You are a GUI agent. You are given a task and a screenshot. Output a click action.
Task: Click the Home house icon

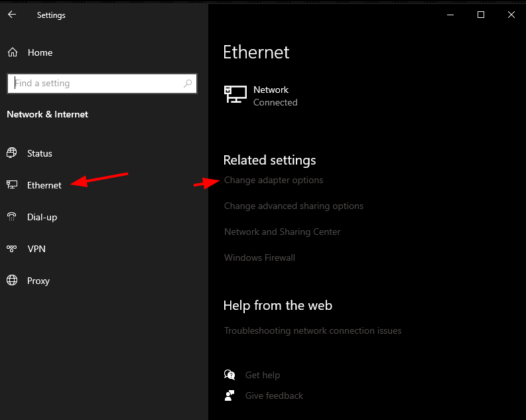[13, 52]
